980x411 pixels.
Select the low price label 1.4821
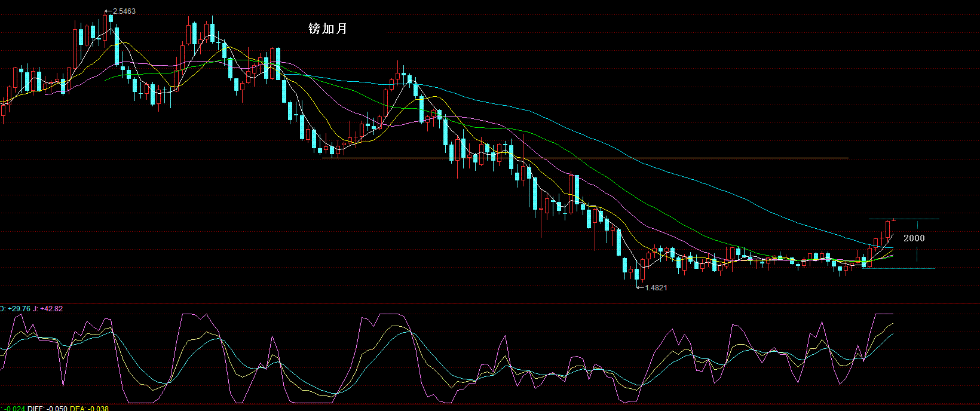[x=656, y=287]
